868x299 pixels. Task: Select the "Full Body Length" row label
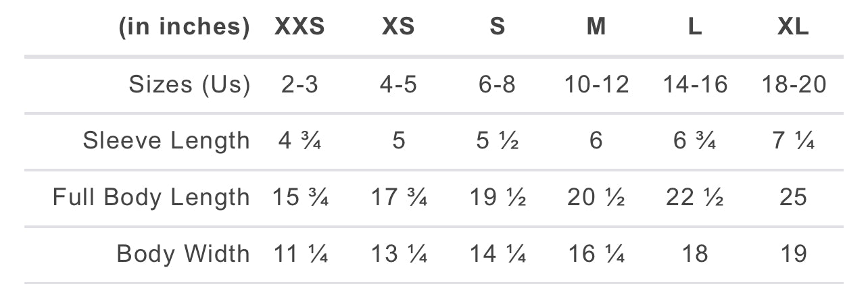[151, 197]
